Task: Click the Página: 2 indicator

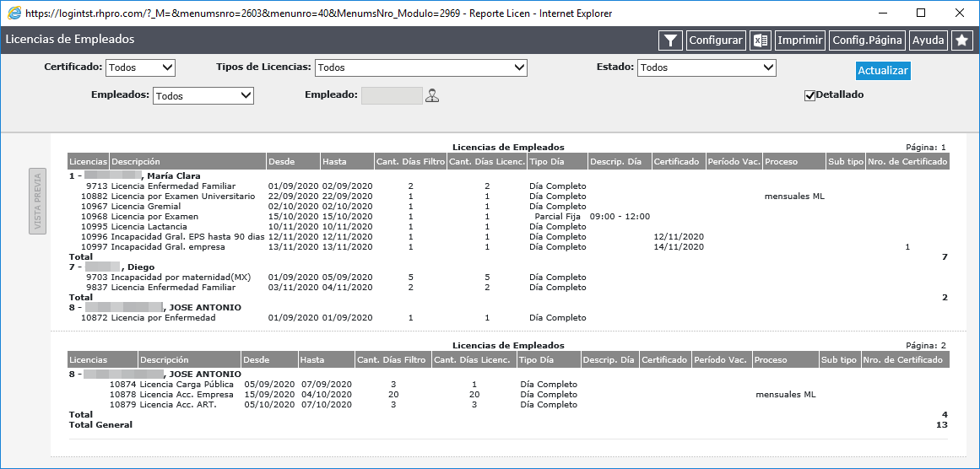Action: pos(926,345)
